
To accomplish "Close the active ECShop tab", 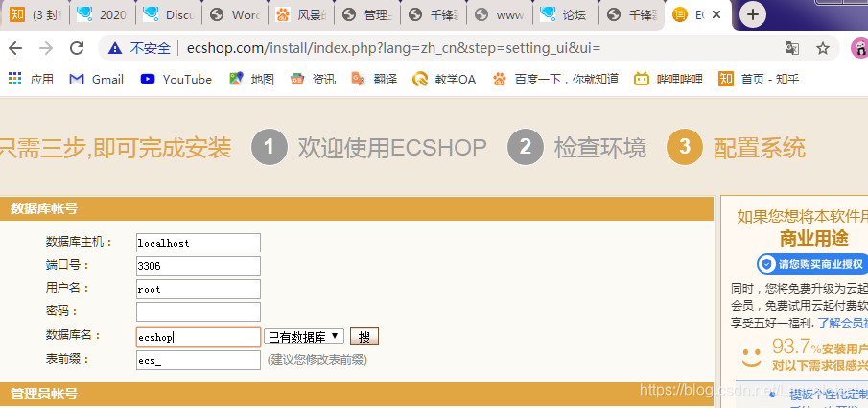I will 716,15.
